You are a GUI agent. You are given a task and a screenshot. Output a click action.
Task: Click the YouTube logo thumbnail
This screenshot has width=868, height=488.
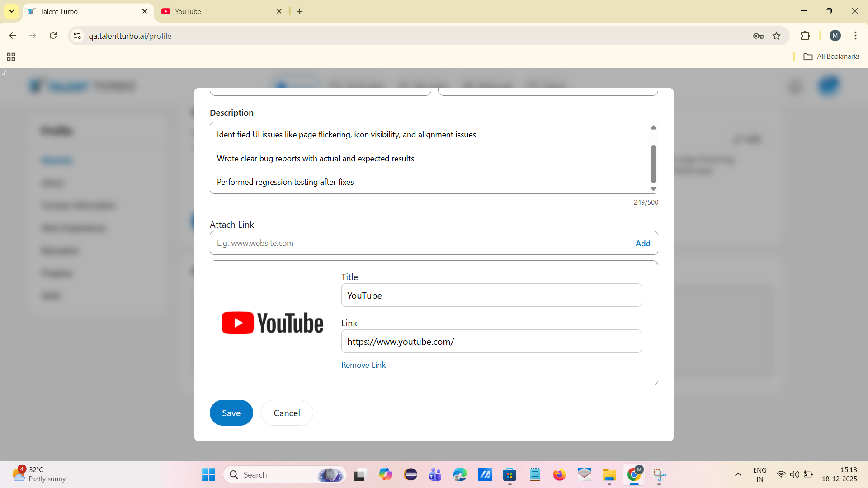click(x=273, y=323)
